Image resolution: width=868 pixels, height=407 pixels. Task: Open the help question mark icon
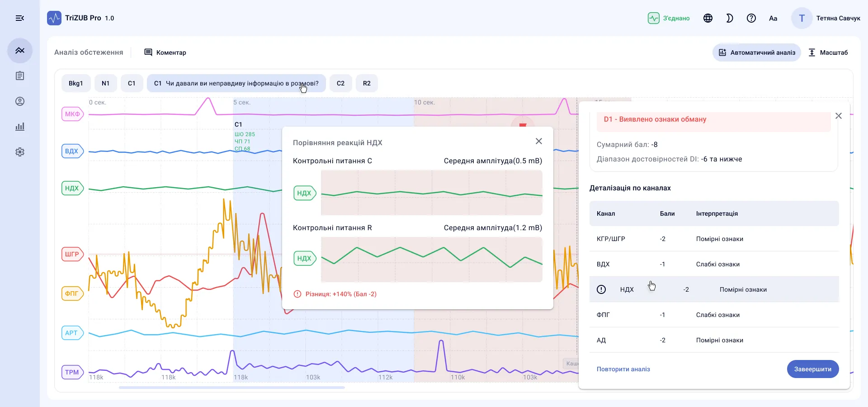click(x=751, y=18)
